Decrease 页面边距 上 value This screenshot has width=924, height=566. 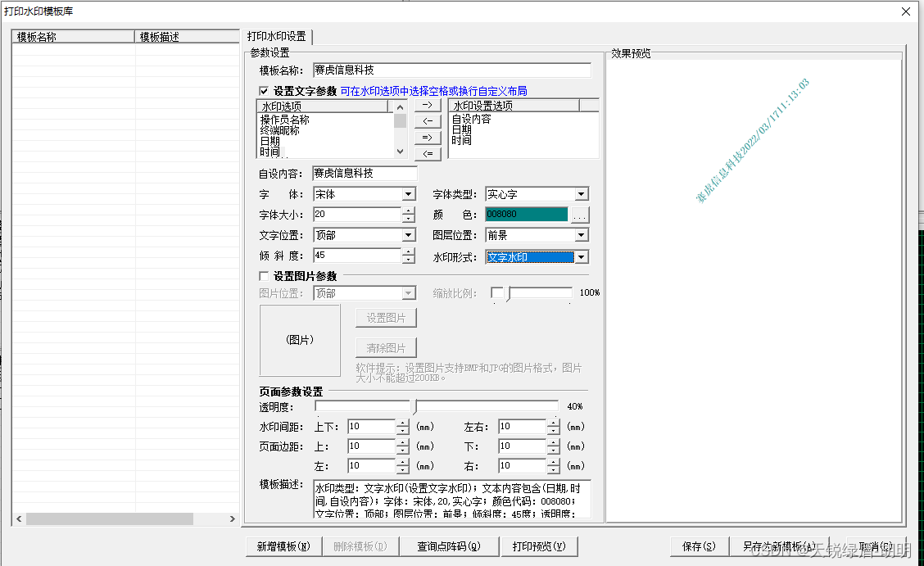[402, 451]
